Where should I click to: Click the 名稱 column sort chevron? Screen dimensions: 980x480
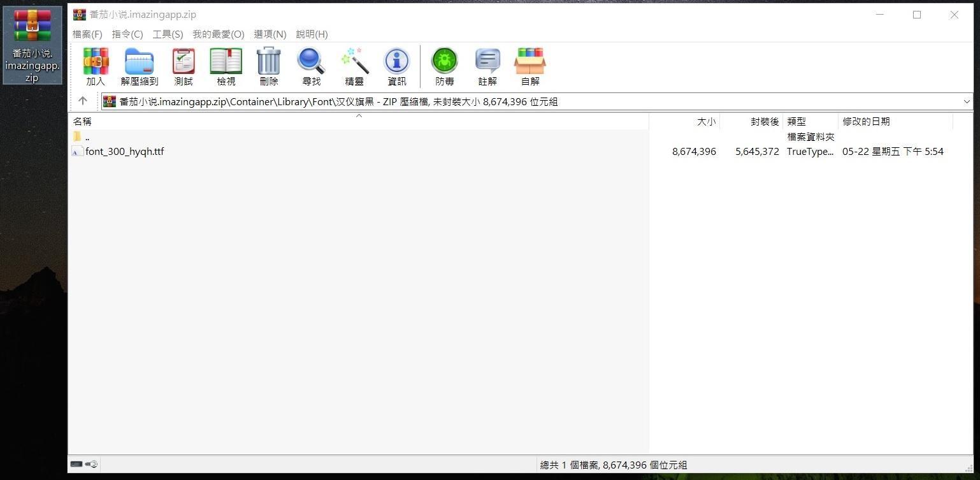coord(359,116)
